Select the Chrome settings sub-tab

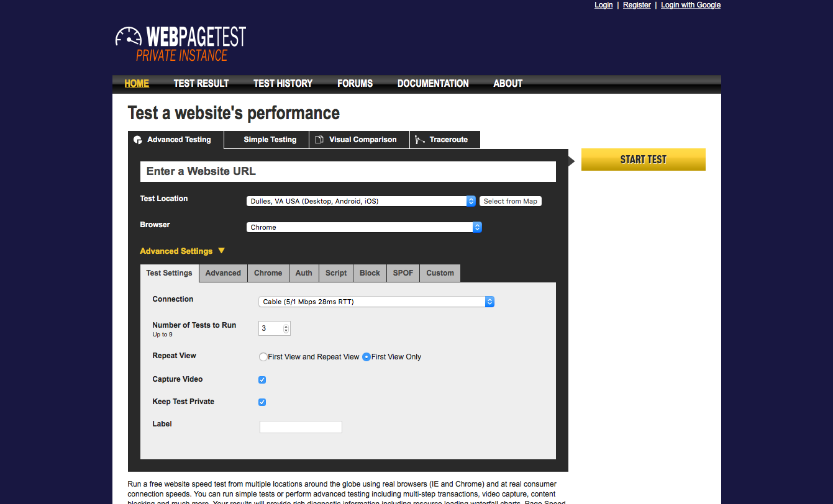click(268, 273)
